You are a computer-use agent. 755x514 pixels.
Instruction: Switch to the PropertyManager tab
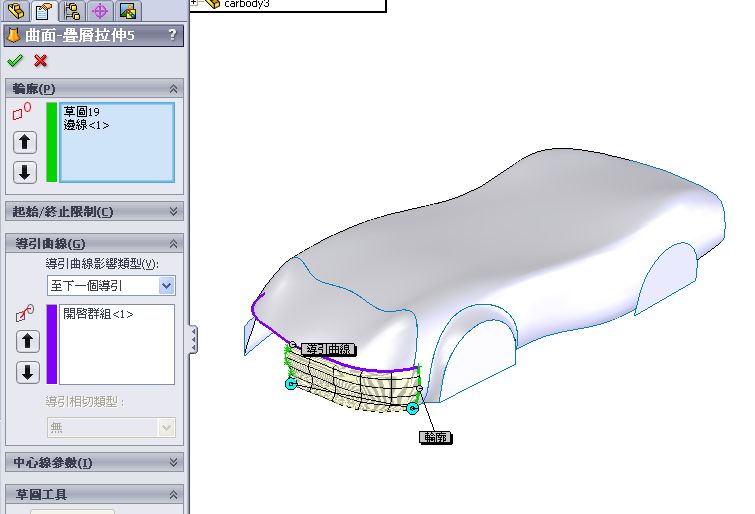(43, 10)
